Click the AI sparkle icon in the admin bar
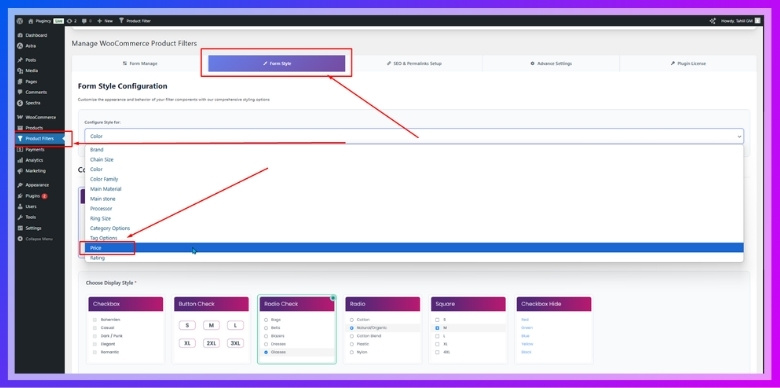Screen dimensions: 780x388 [x=712, y=21]
